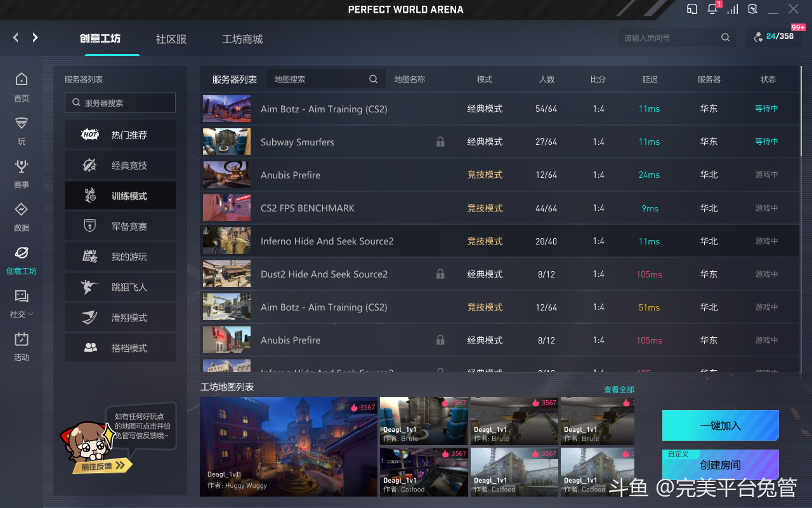Open the 数据 statistics icon
This screenshot has height=508, width=812.
click(22, 210)
